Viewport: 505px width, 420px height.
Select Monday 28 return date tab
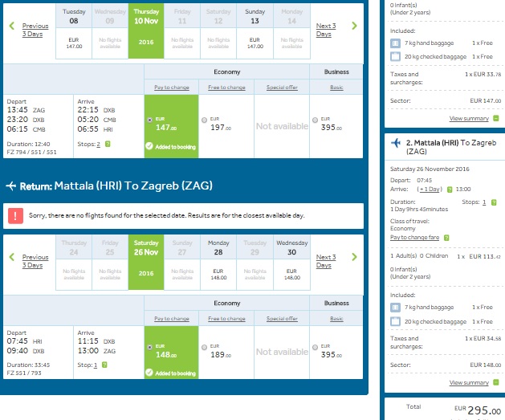tap(220, 260)
